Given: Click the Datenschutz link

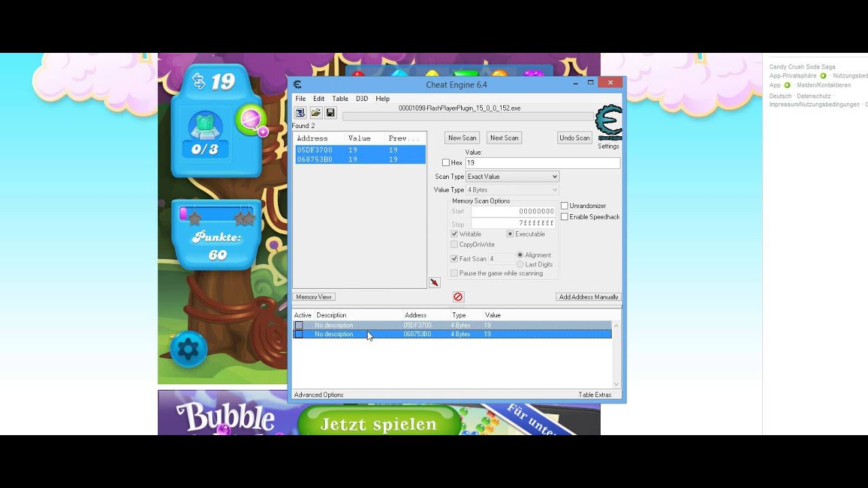Looking at the screenshot, I should tap(814, 96).
